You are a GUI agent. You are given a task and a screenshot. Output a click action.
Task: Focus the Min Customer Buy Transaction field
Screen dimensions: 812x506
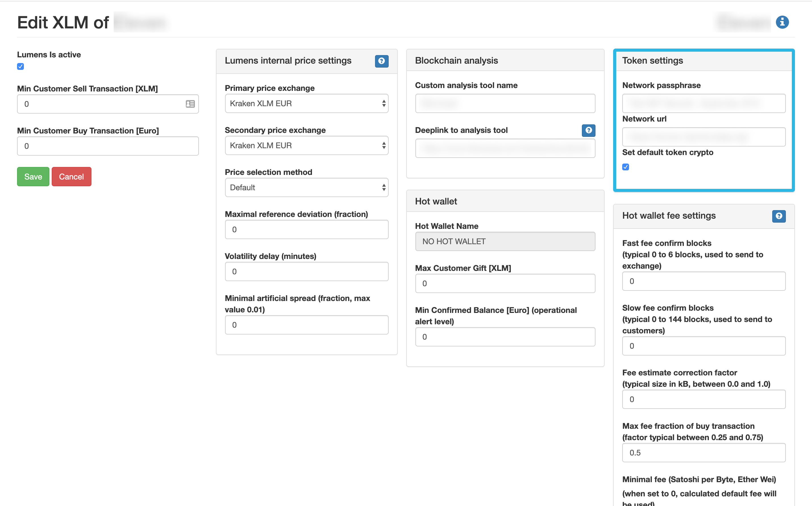tap(107, 146)
